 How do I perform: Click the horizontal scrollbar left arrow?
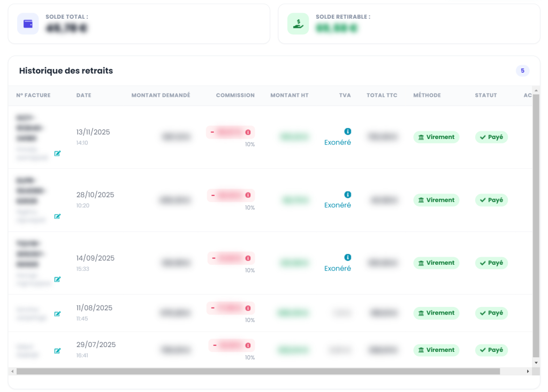point(13,371)
